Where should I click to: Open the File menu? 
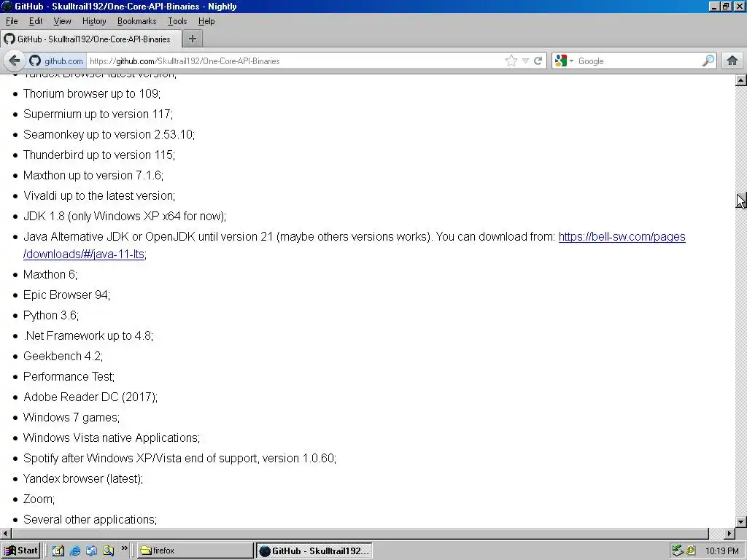(12, 21)
